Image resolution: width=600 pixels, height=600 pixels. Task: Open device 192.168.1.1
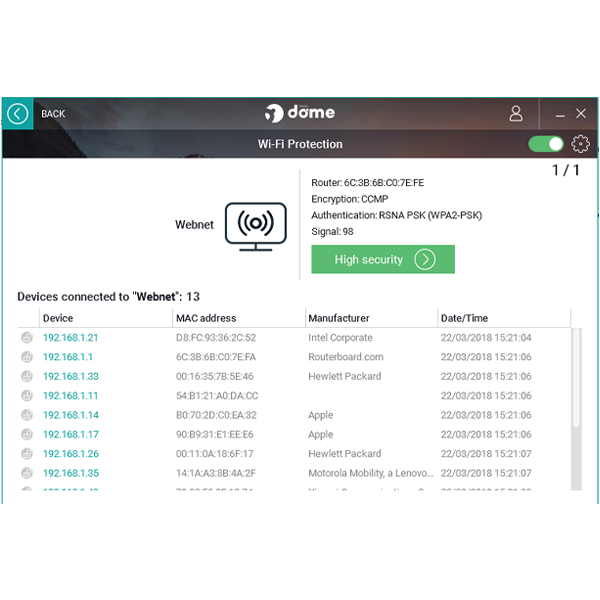click(68, 357)
